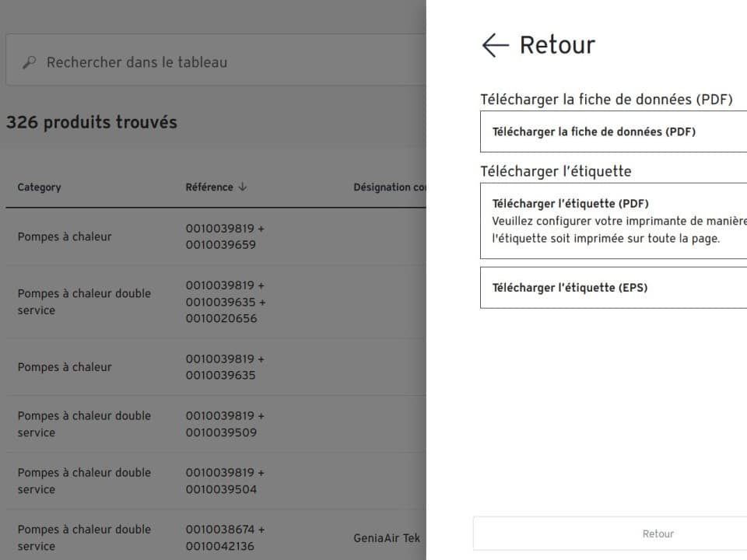Sort by the Category column header
The width and height of the screenshot is (747, 560).
click(39, 187)
